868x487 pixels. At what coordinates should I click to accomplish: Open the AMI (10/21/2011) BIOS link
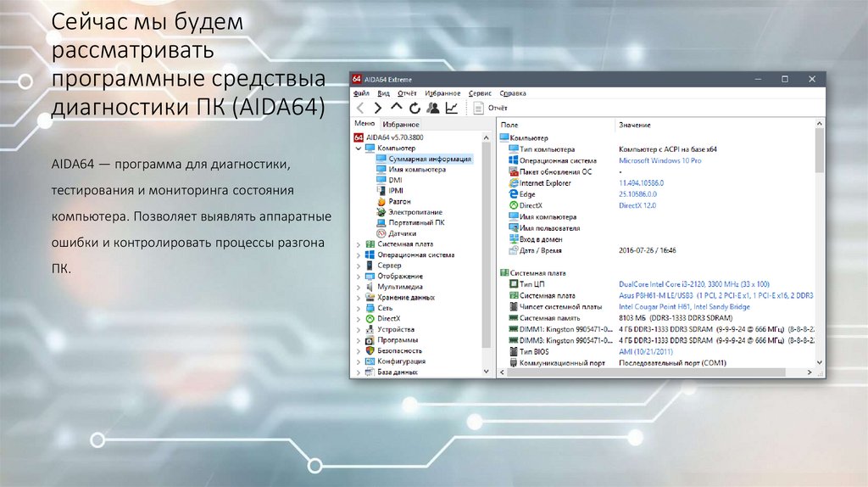[645, 352]
